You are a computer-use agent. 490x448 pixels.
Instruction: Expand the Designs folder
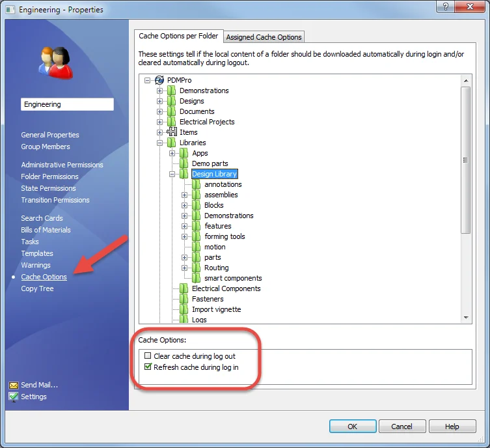coord(159,102)
